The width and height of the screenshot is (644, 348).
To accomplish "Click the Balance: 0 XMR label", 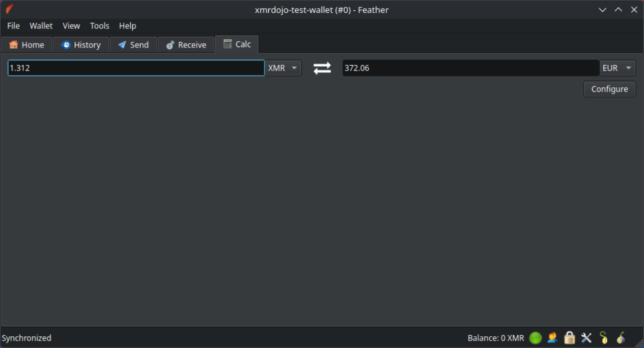I will tap(496, 338).
